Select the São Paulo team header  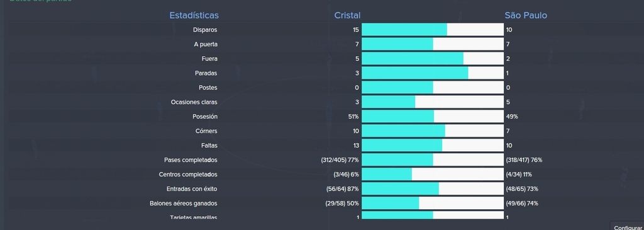[526, 15]
